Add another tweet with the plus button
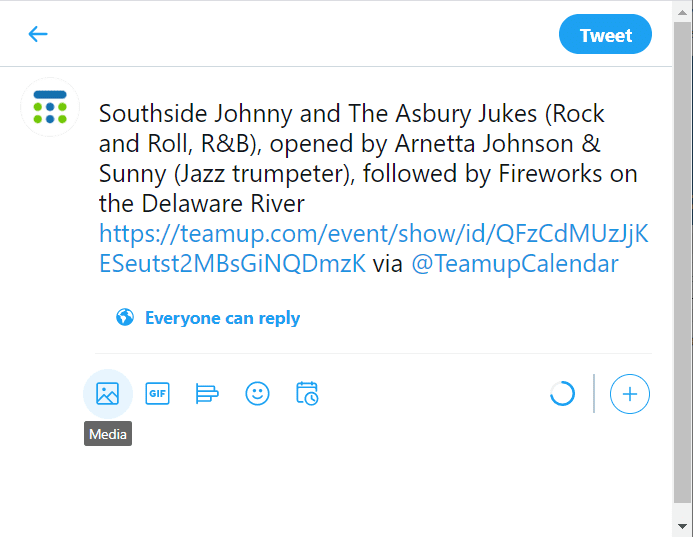The width and height of the screenshot is (693, 537). click(630, 393)
